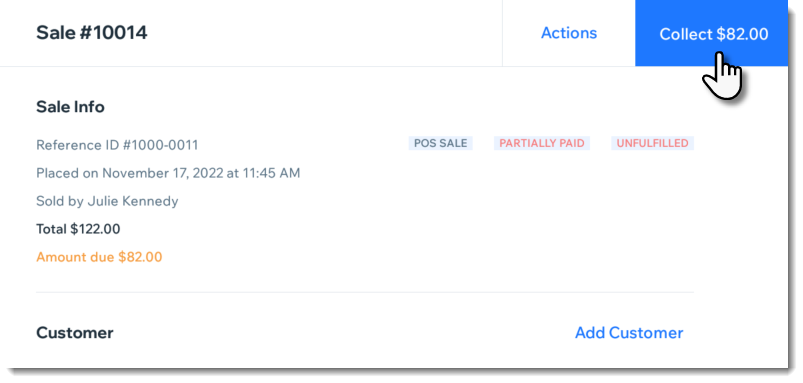Click the hand cursor icon on Collect
Screen dimensions: 803x383
click(722, 75)
